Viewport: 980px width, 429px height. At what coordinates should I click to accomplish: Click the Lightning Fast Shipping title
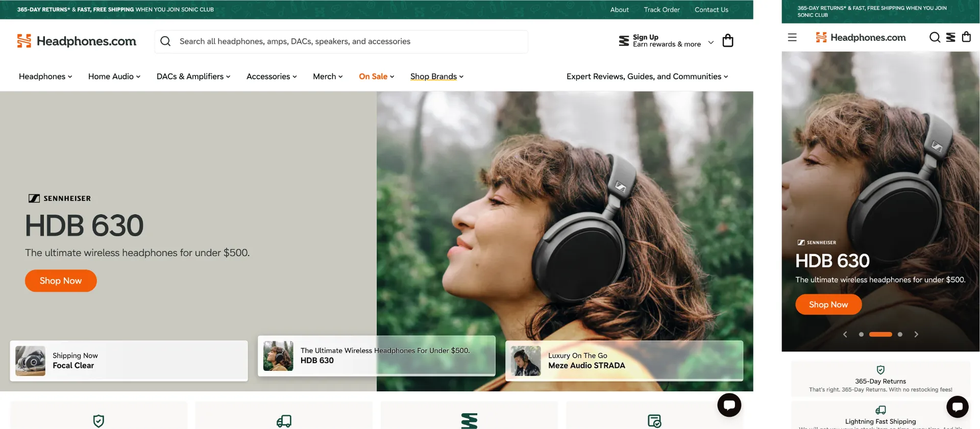point(880,421)
